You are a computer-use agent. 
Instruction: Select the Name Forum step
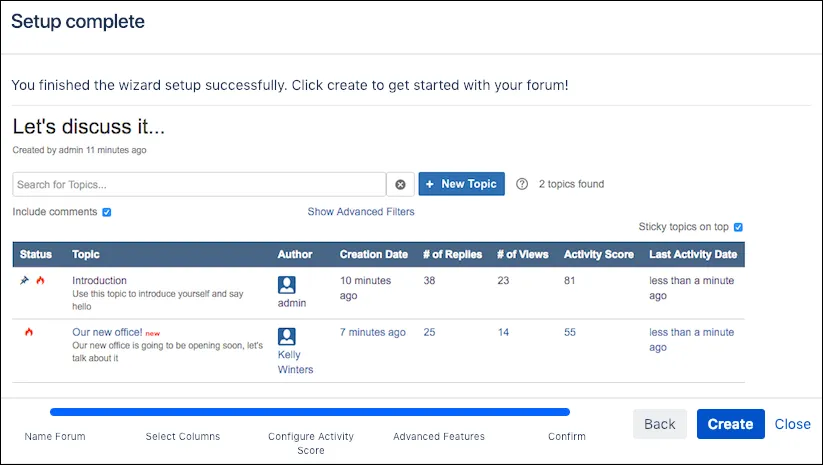pos(55,436)
